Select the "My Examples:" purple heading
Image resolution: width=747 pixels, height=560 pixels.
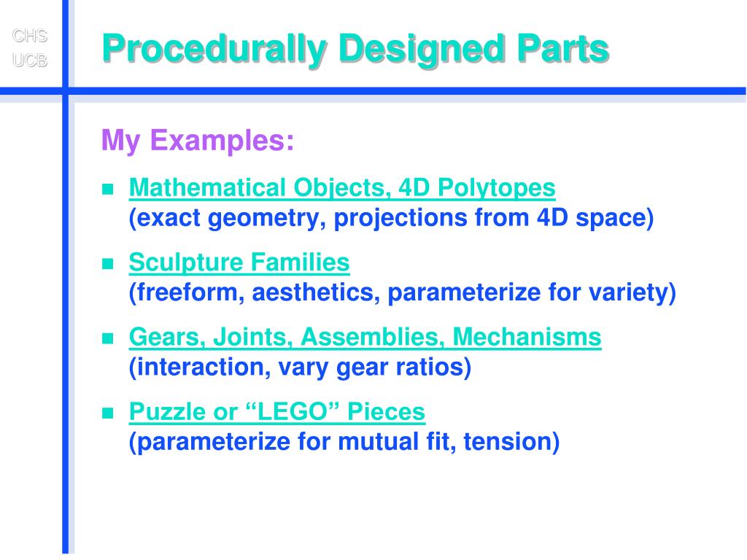198,141
